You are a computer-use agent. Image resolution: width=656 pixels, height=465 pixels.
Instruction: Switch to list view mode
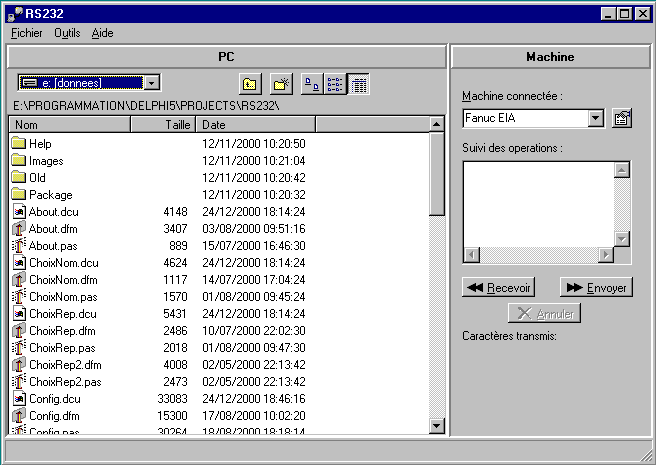336,84
